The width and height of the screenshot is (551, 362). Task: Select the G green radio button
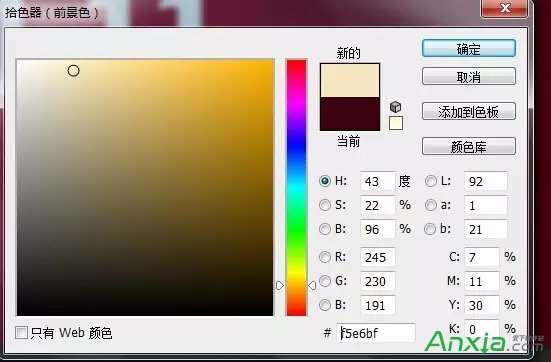[x=325, y=281]
